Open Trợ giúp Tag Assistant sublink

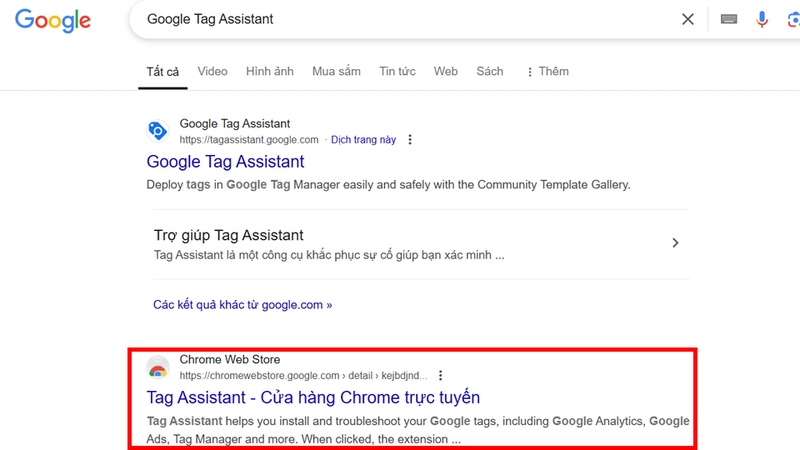pos(229,235)
